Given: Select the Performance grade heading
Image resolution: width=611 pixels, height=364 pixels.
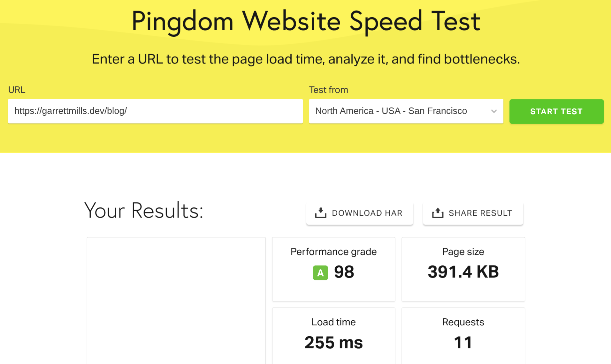Looking at the screenshot, I should click(333, 252).
